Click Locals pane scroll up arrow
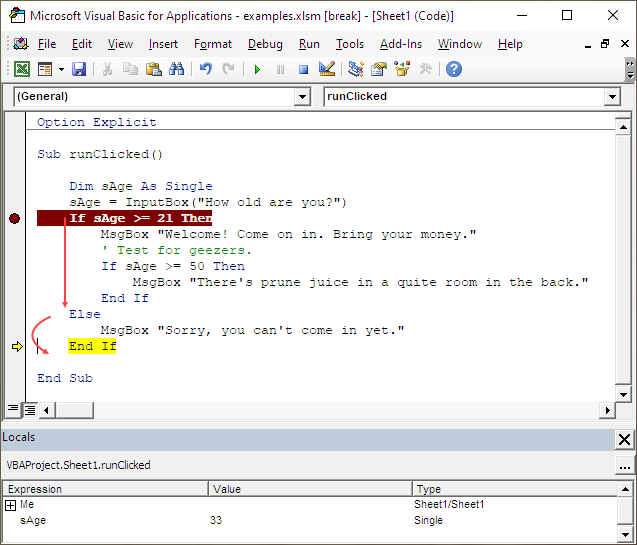Screen dimensions: 637x545 click(625, 489)
